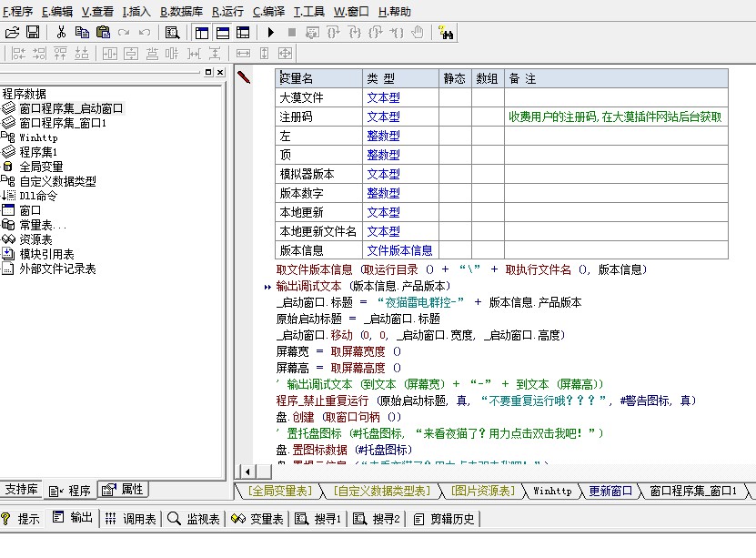Select 程序集1 in the tree
Image resolution: width=756 pixels, height=558 pixels.
(x=38, y=152)
